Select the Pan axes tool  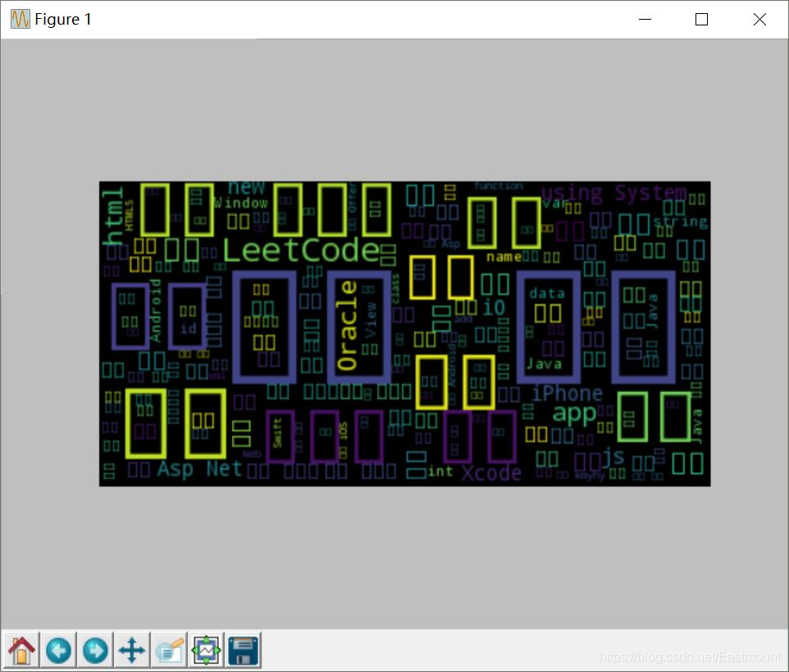[132, 651]
